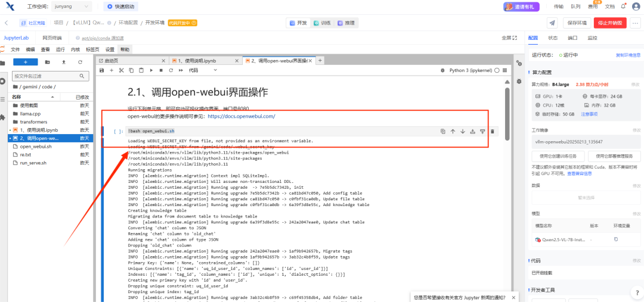The width and height of the screenshot is (644, 302).
Task: Switch to the 端口 tab
Action: [572, 38]
